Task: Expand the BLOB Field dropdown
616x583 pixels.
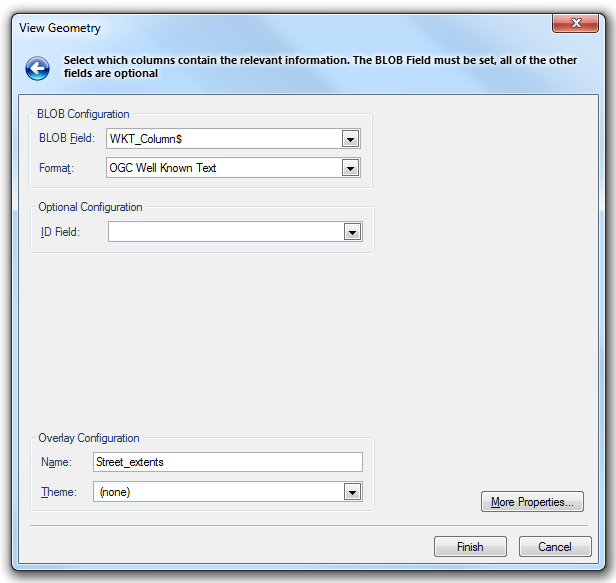Action: tap(350, 139)
